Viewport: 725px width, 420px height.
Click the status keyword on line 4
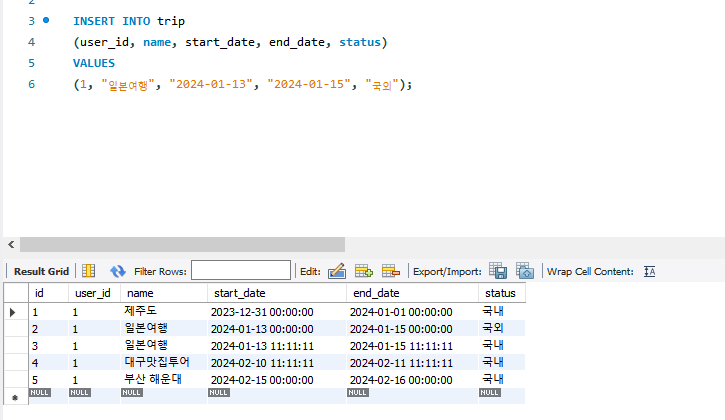click(360, 42)
